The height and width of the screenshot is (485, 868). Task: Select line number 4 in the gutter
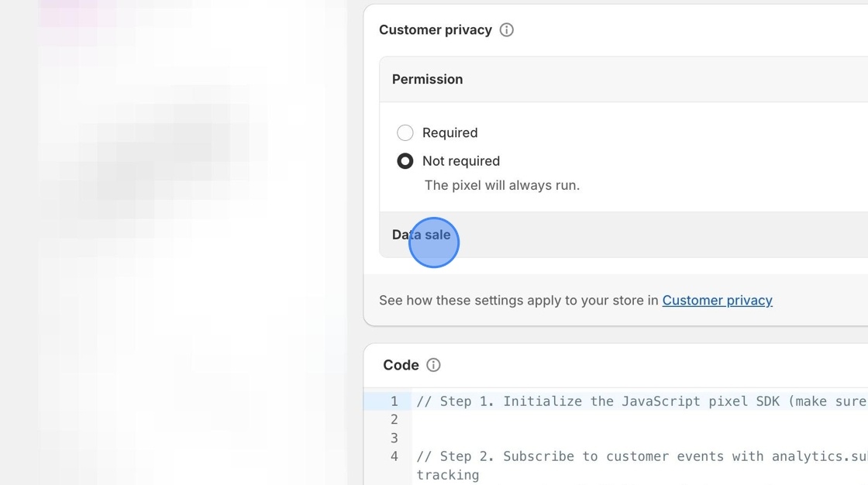pyautogui.click(x=394, y=456)
